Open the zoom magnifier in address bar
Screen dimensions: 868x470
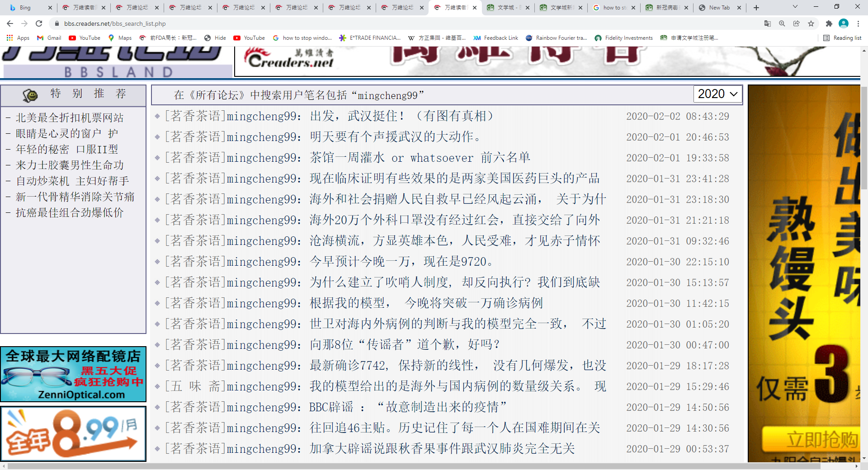(x=782, y=23)
